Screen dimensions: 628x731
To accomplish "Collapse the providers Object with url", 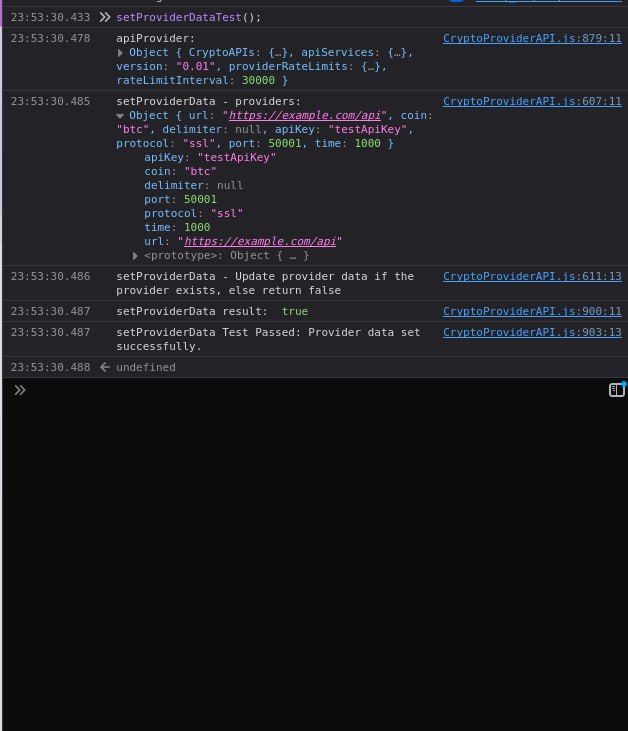I will click(x=120, y=116).
